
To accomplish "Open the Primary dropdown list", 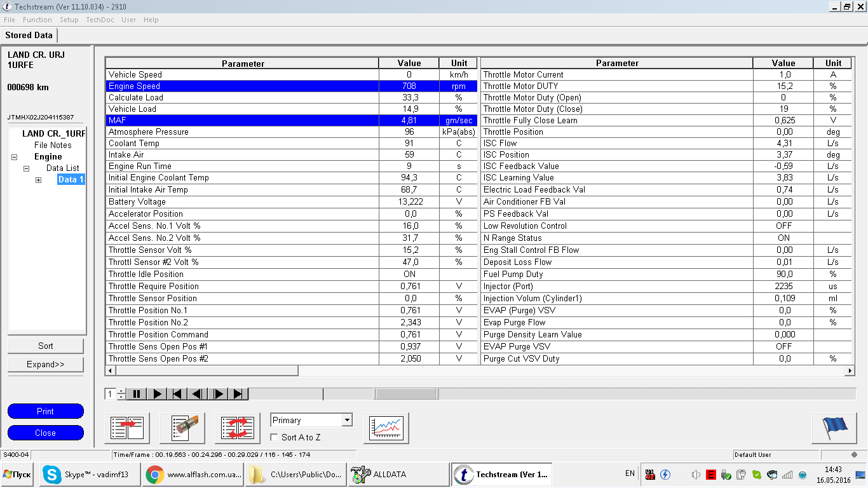I will (346, 420).
